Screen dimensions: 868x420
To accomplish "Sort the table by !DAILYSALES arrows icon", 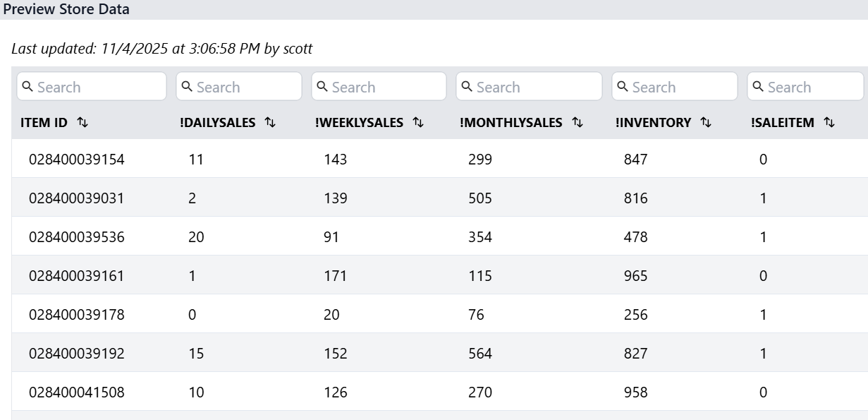I will [270, 123].
